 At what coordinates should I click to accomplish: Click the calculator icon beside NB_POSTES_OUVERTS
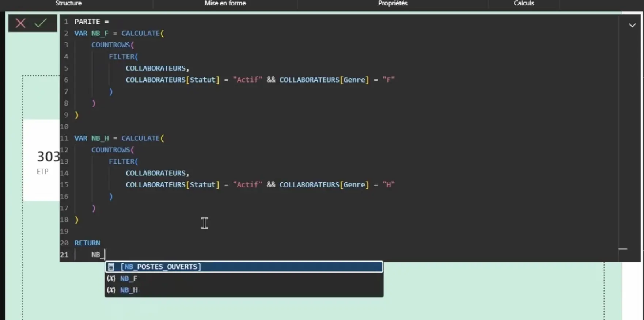pyautogui.click(x=111, y=267)
